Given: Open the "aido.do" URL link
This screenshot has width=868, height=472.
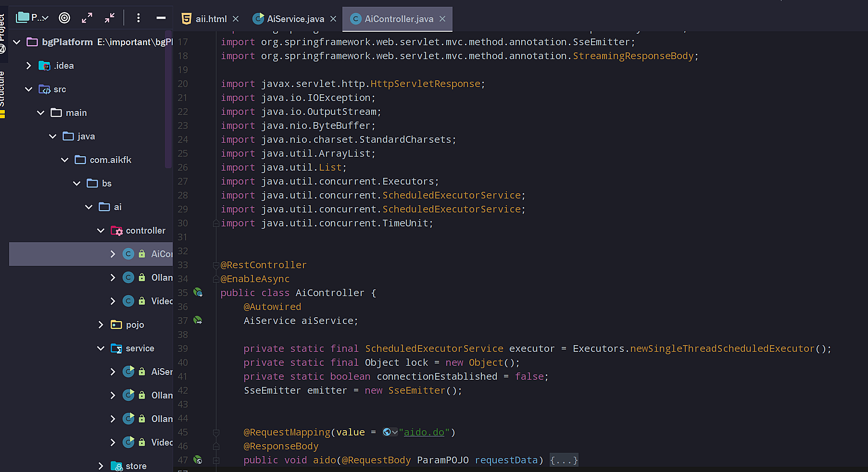Looking at the screenshot, I should (x=424, y=432).
